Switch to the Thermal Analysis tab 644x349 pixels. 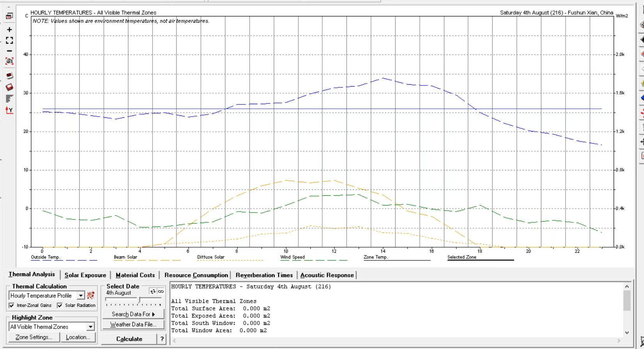coord(32,275)
